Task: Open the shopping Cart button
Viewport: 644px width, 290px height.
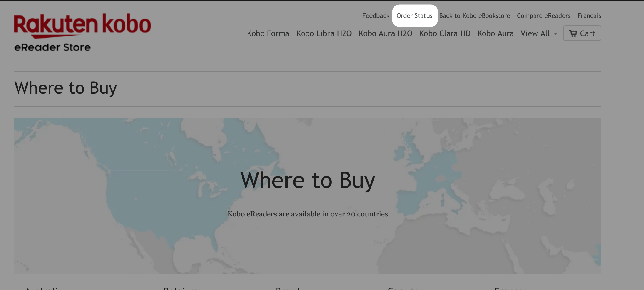Action: (582, 33)
